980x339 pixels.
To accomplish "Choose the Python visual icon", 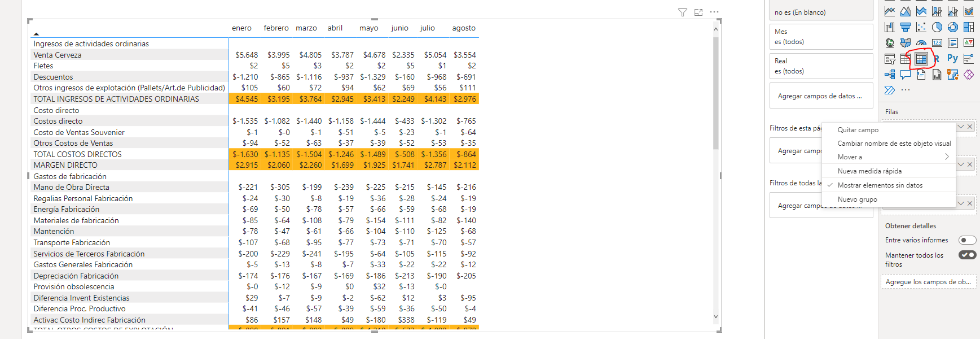I will coord(952,59).
